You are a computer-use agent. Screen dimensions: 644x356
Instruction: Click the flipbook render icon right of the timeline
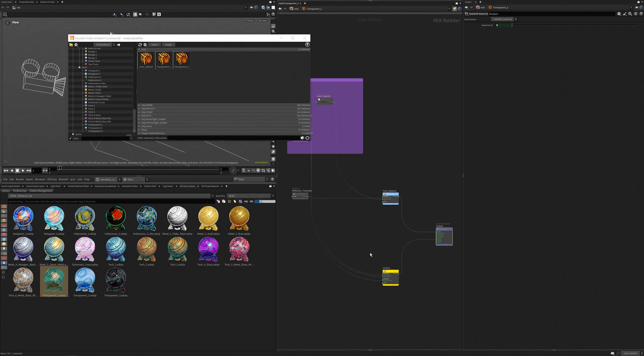pyautogui.click(x=273, y=170)
